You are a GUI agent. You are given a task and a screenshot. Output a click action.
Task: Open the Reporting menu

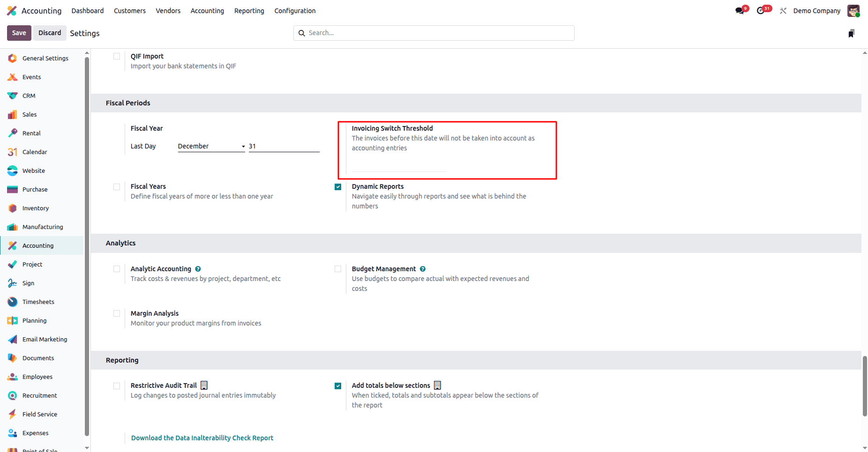[x=249, y=11]
